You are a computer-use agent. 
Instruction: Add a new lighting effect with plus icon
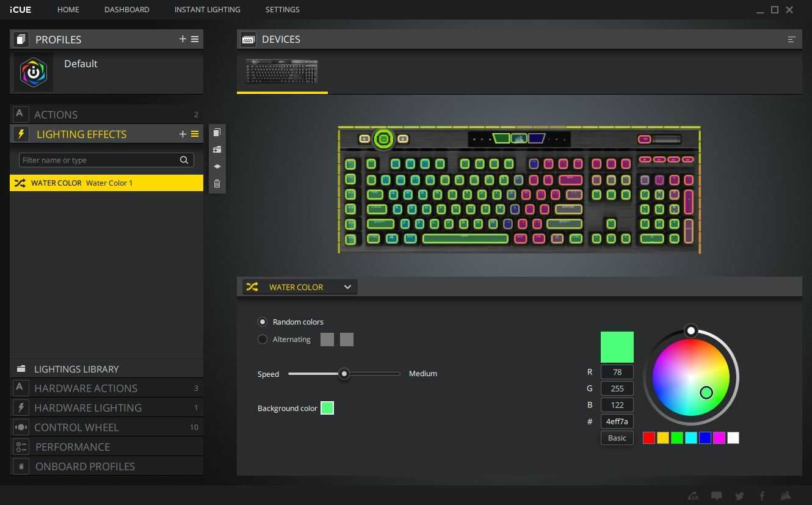pyautogui.click(x=183, y=134)
